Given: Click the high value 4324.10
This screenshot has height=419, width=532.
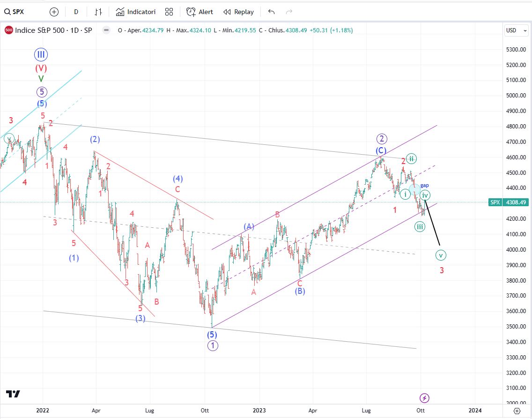Looking at the screenshot, I should (x=200, y=30).
